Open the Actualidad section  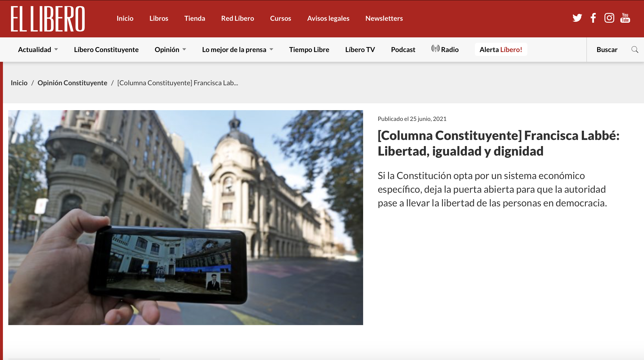tap(34, 50)
